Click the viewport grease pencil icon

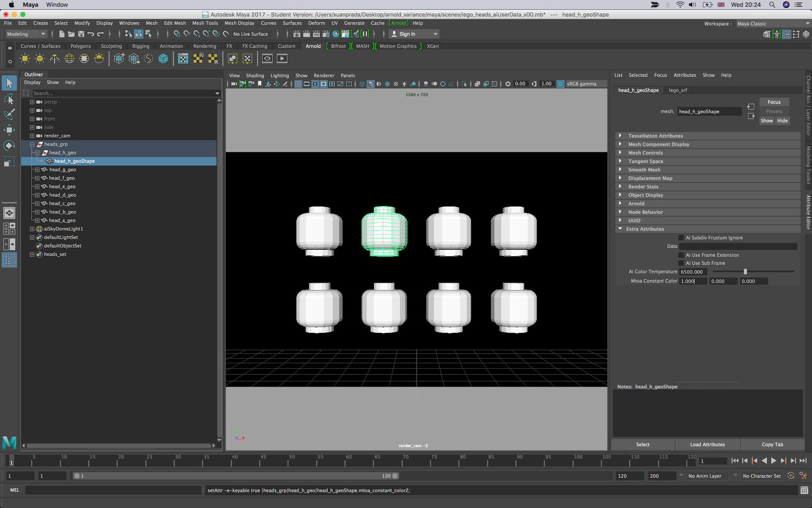pyautogui.click(x=285, y=84)
